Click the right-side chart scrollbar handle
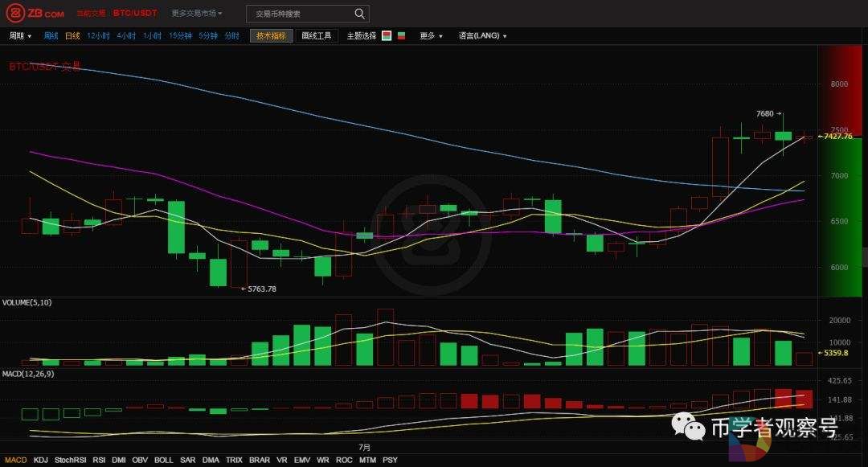 coord(865,256)
